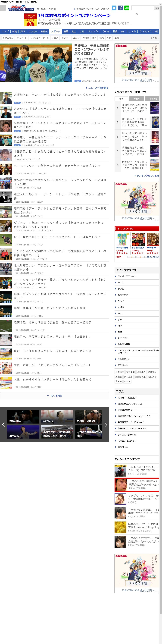This screenshot has height=644, width=162.
Task: Click carousel left arrow in photo gallery
Action: 3,424
